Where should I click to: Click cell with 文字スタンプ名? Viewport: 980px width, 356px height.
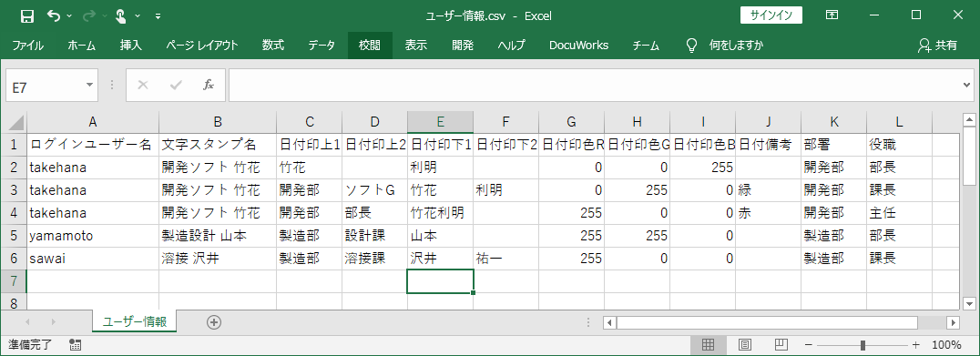(218, 145)
